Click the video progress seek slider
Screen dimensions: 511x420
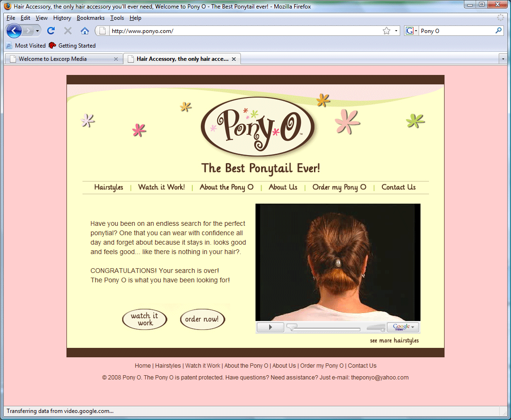(323, 328)
